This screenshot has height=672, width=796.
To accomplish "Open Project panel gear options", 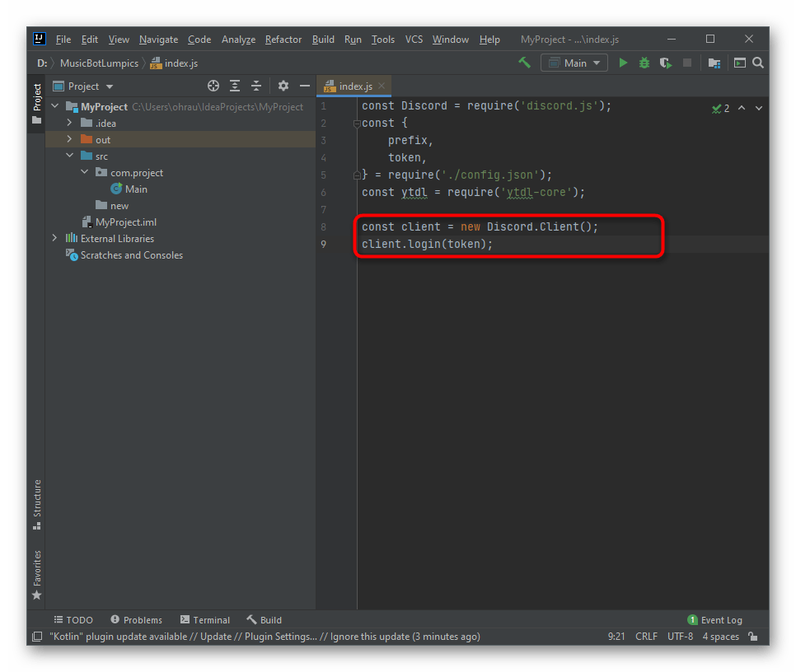I will [x=283, y=86].
